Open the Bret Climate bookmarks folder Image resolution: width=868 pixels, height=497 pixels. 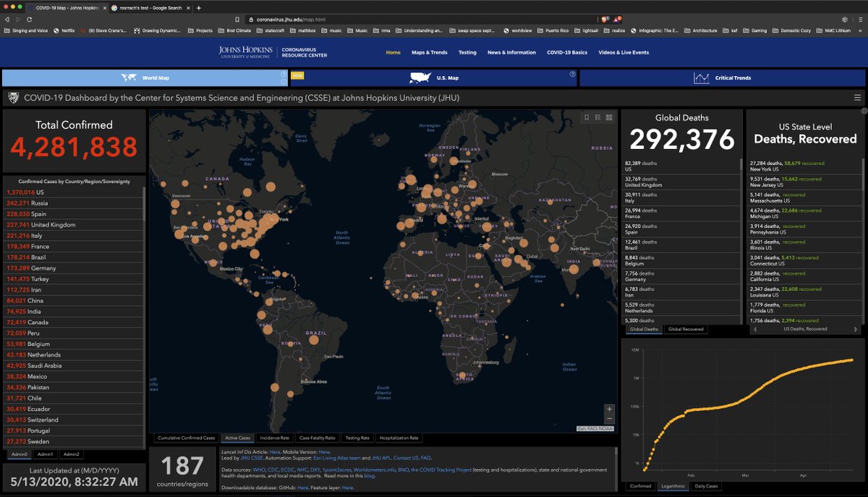(x=233, y=30)
